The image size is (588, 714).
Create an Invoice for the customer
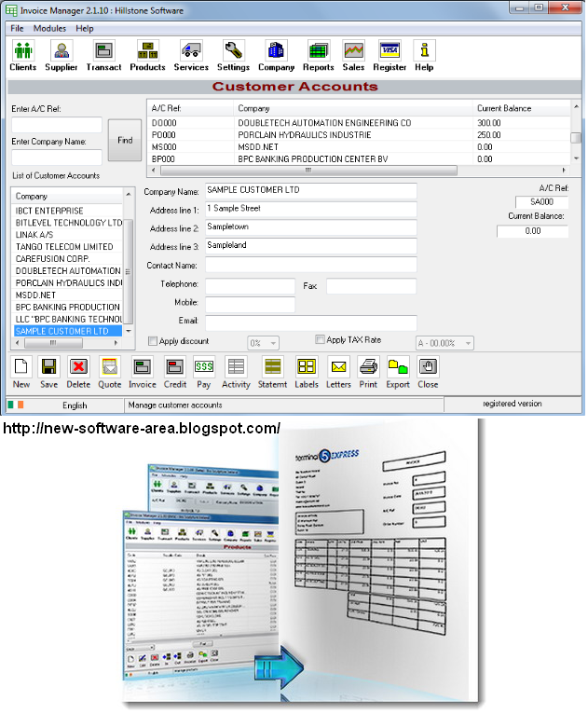click(x=142, y=366)
